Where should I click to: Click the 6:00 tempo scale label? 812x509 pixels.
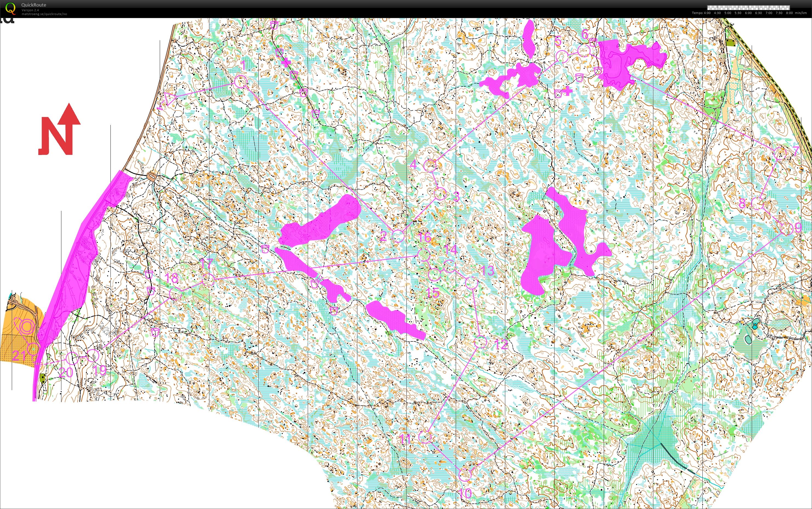(x=748, y=13)
